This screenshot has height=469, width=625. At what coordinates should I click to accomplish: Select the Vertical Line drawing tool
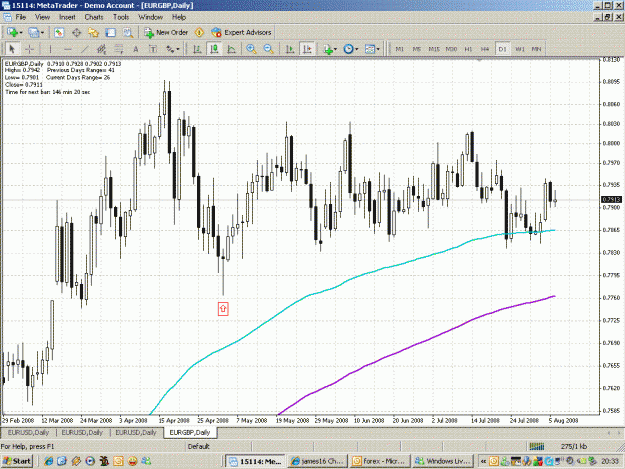50,49
